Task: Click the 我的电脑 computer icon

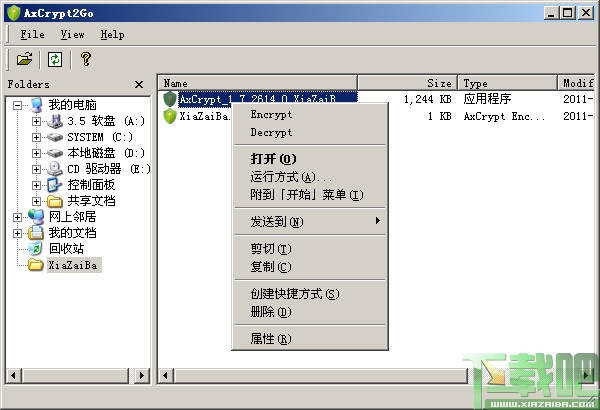Action: click(37, 105)
